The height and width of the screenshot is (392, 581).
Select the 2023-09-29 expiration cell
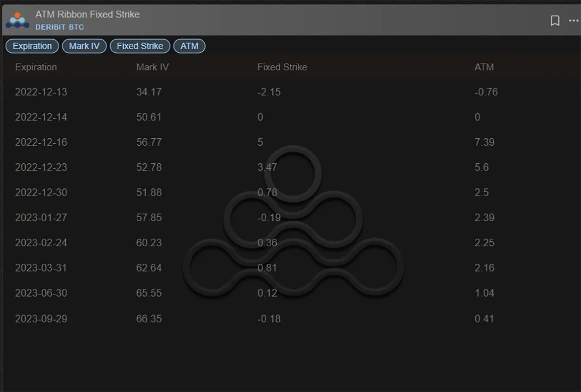tap(41, 319)
